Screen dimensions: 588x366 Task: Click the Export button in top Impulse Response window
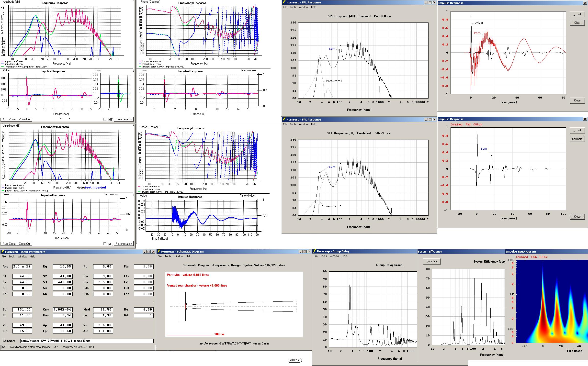click(577, 14)
